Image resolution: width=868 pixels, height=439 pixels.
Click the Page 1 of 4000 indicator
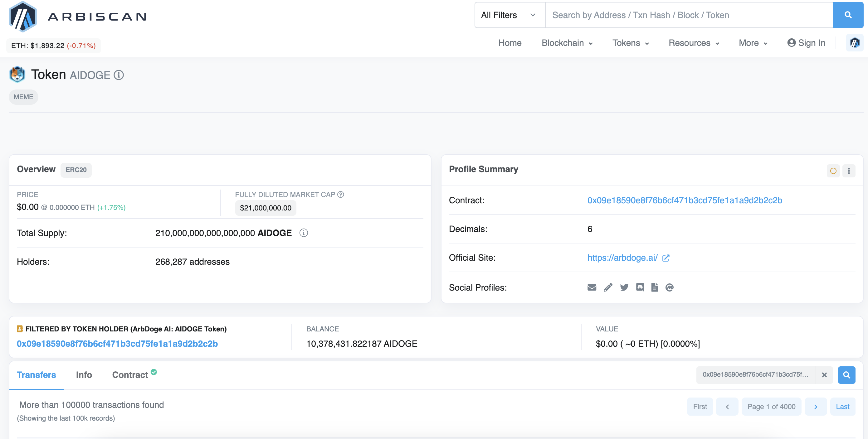(x=771, y=406)
